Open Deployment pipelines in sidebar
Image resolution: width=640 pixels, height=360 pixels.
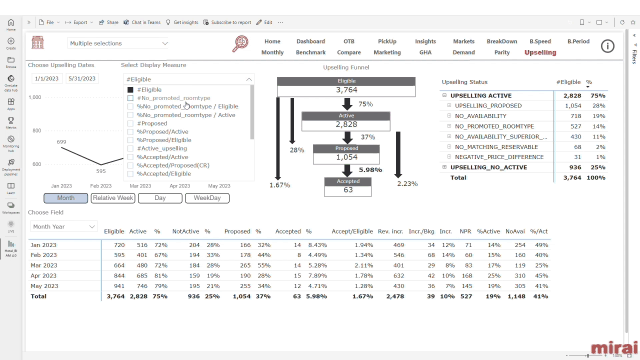11,167
